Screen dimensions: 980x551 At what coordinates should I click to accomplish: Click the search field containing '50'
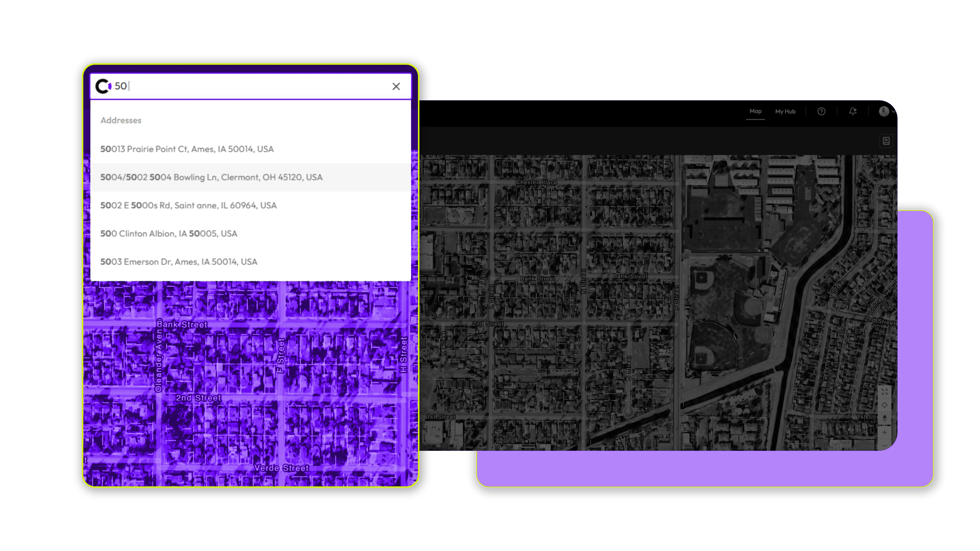251,86
